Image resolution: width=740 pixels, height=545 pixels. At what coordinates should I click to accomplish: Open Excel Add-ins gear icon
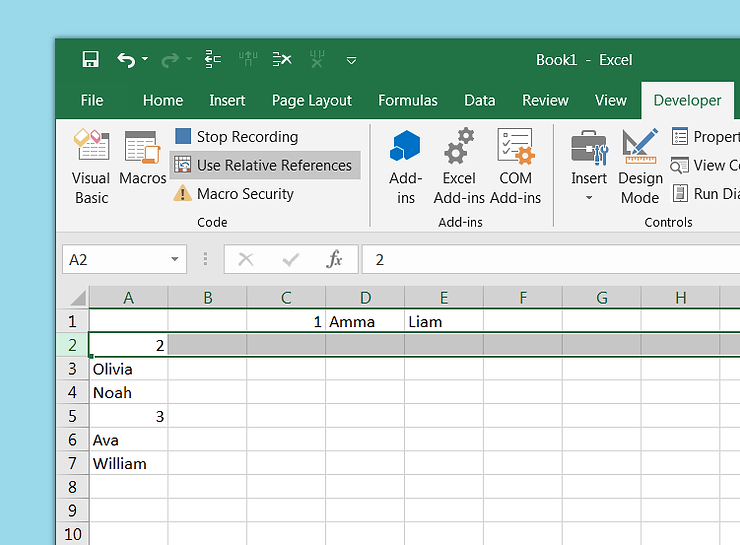pyautogui.click(x=459, y=166)
